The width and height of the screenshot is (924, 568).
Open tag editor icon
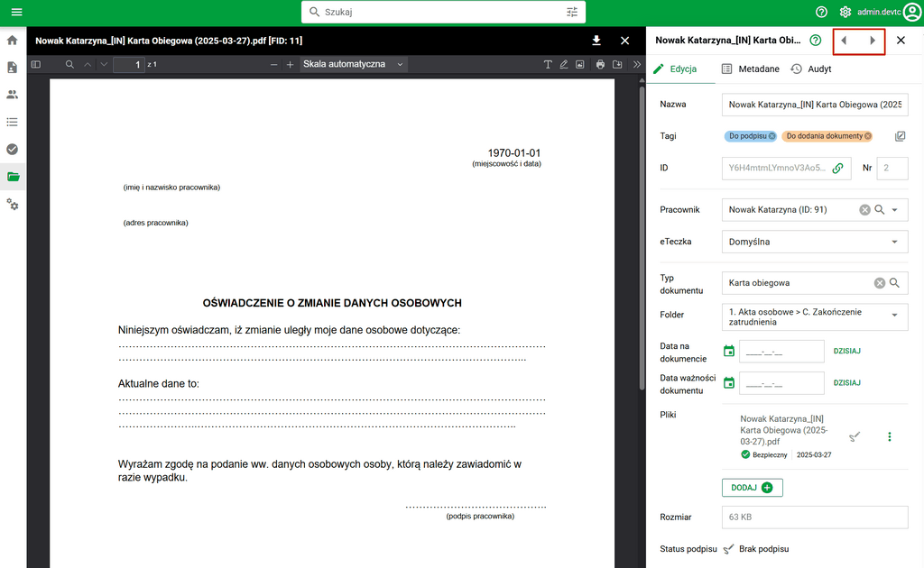[900, 136]
